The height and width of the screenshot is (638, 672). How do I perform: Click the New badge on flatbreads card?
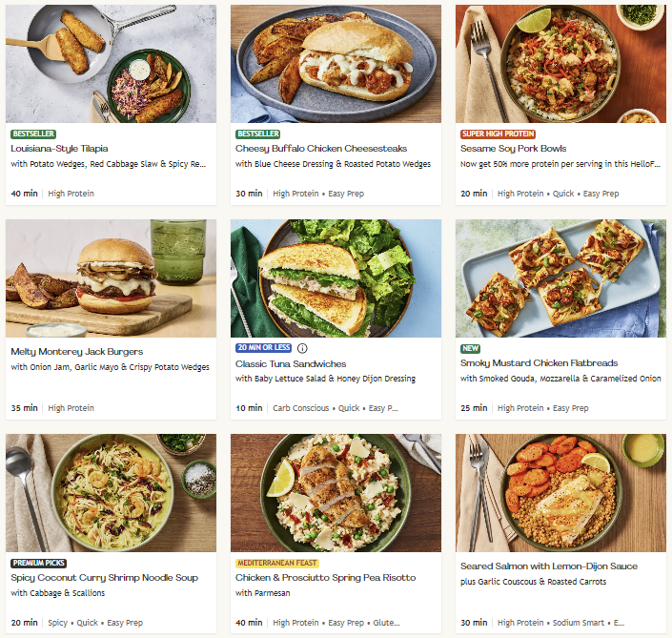click(470, 349)
